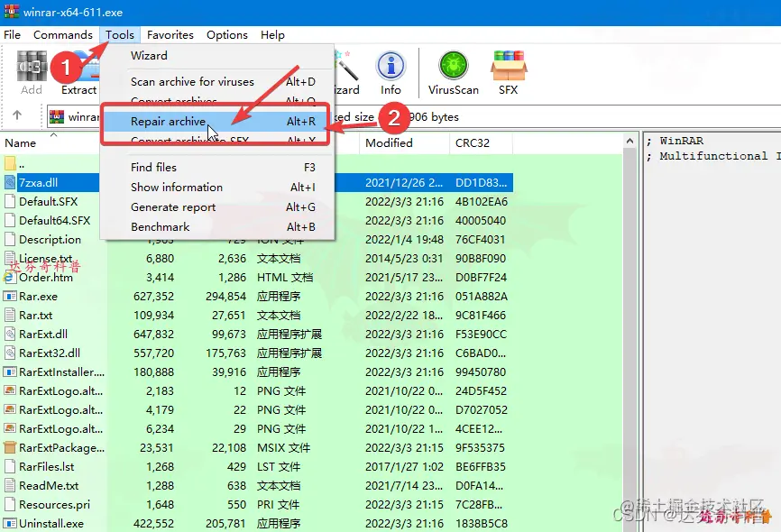Choose Show information menu entry

[217, 188]
